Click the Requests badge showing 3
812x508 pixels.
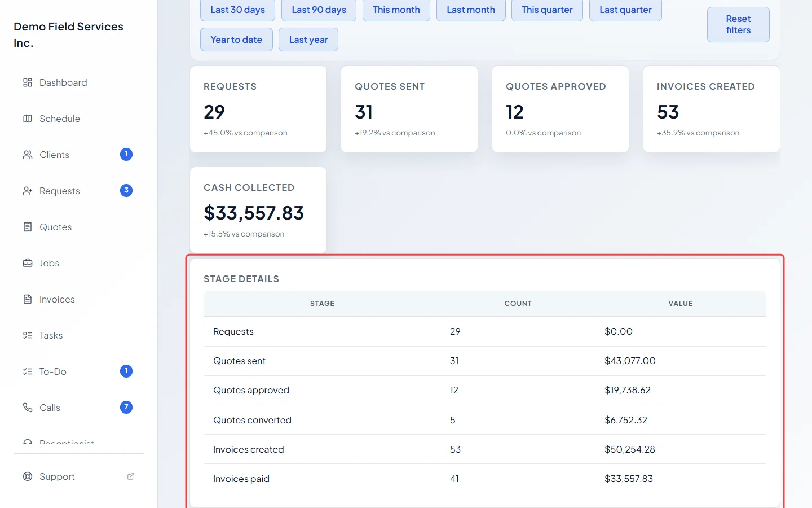coord(126,190)
